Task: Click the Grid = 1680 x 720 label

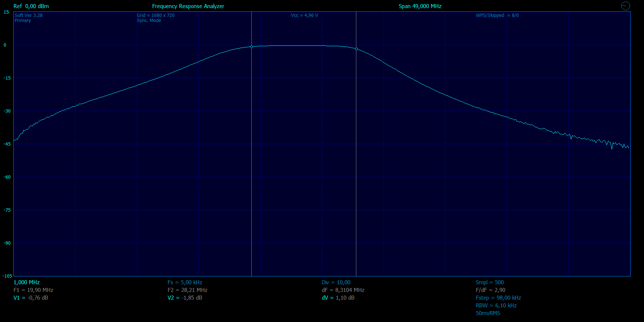Action: coord(156,15)
